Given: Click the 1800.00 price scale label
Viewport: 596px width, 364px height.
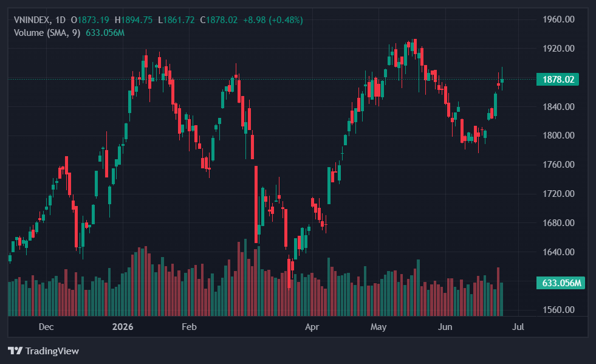Looking at the screenshot, I should point(558,136).
